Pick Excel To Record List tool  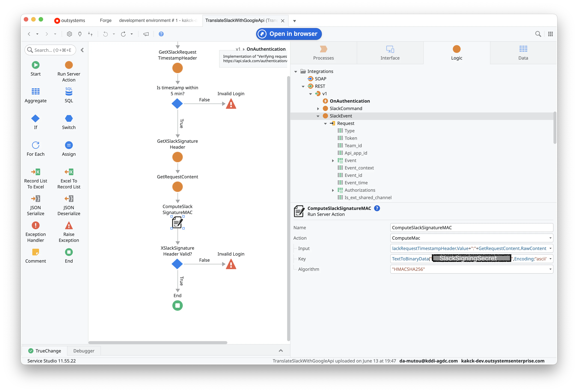(x=69, y=179)
